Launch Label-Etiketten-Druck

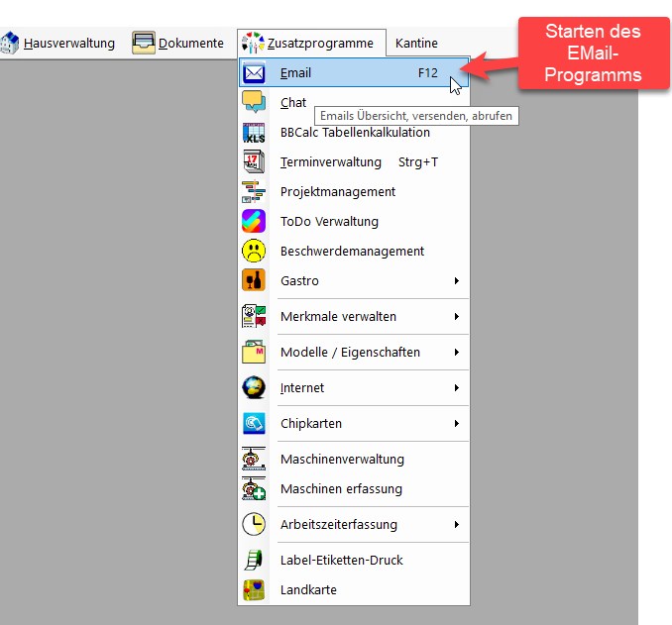pyautogui.click(x=354, y=560)
